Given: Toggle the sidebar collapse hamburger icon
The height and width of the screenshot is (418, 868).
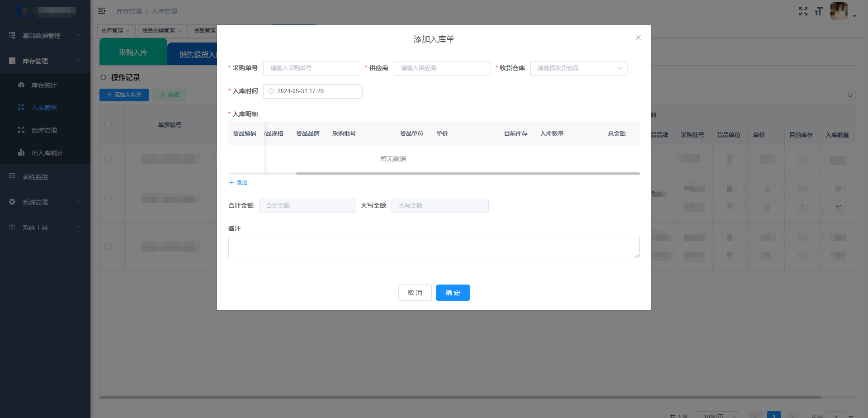Looking at the screenshot, I should click(102, 11).
